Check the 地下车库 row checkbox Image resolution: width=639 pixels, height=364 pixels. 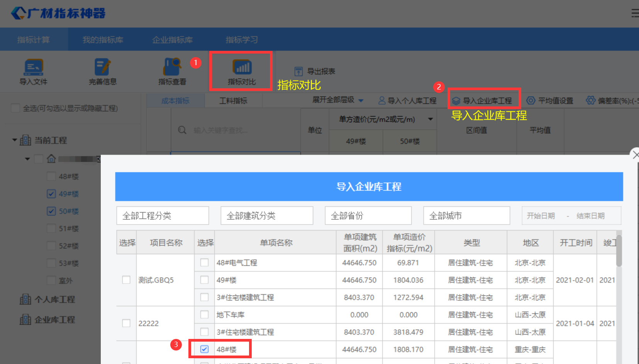pos(204,315)
